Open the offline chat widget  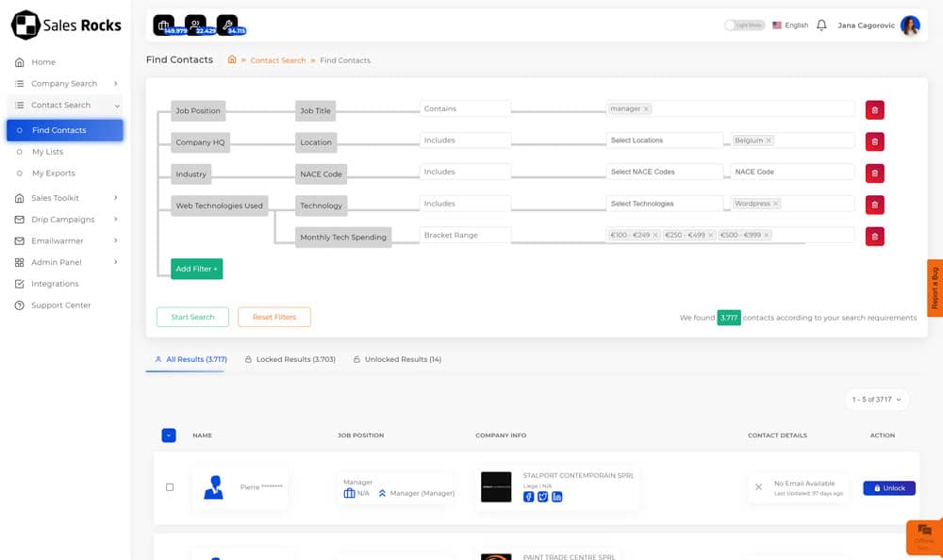tap(924, 535)
